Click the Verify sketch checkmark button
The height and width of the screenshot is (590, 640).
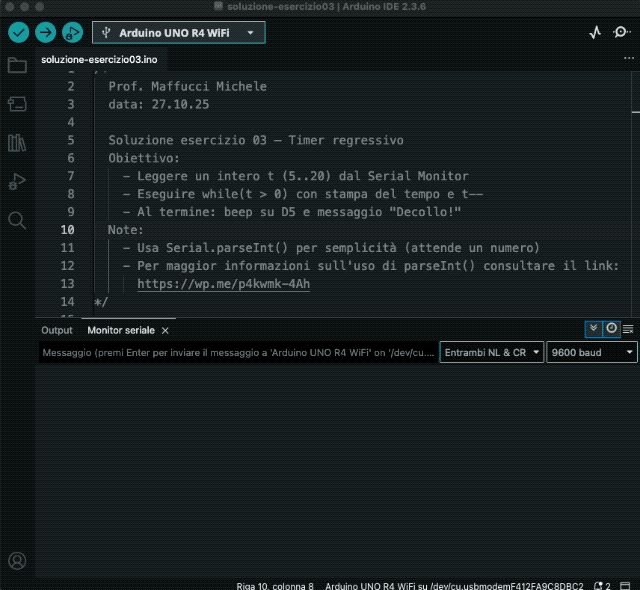[18, 32]
